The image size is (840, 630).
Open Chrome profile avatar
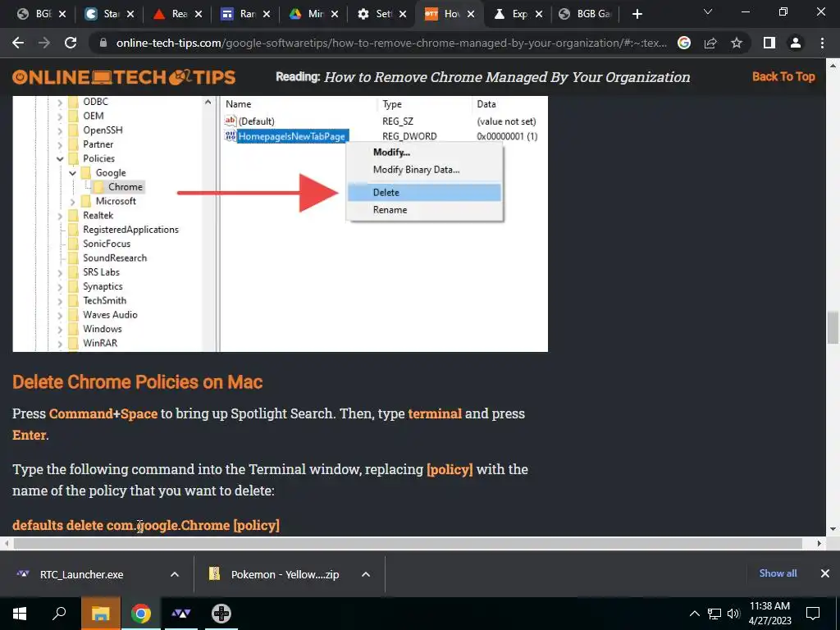[x=796, y=43]
